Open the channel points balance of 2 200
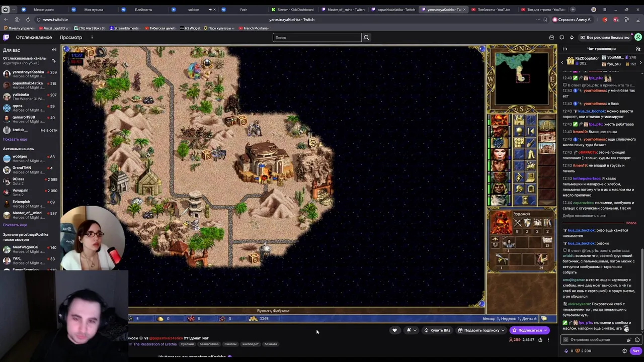644x362 pixels. 583,351
